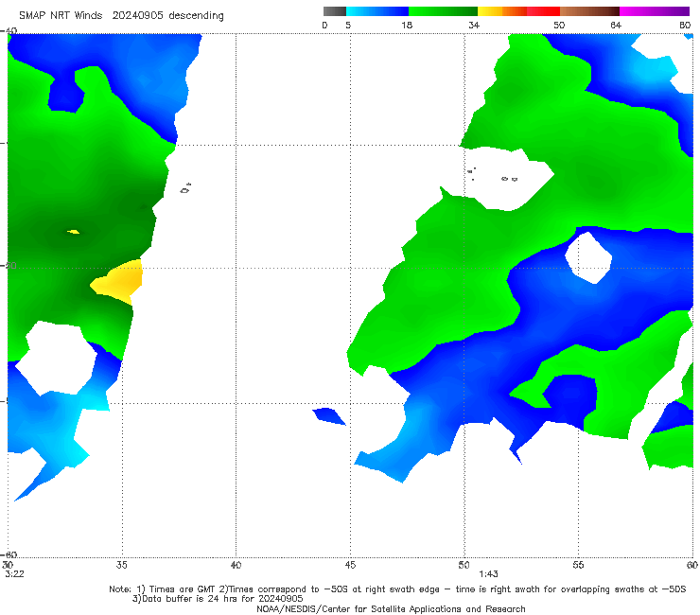The image size is (700, 615).
Task: Click the red segment of the color bar
Action: click(543, 11)
